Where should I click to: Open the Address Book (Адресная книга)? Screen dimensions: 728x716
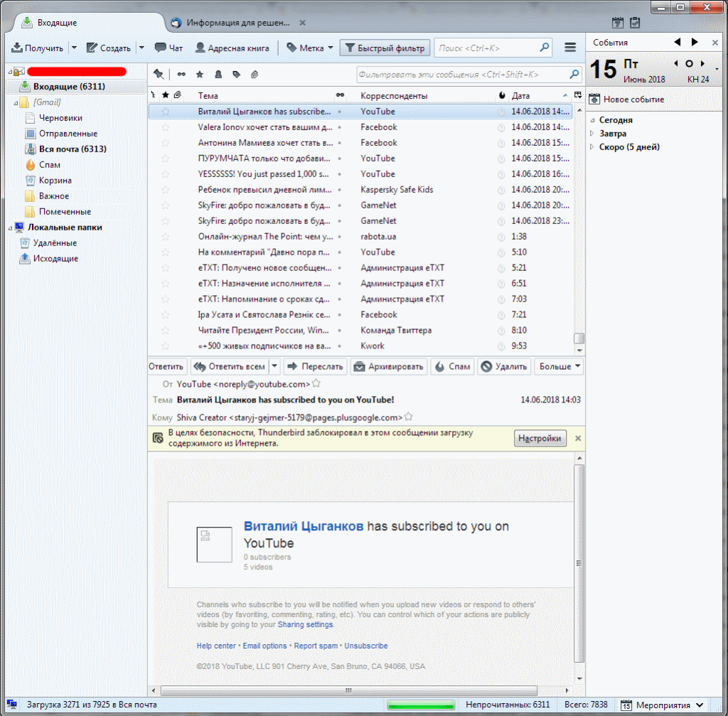232,48
